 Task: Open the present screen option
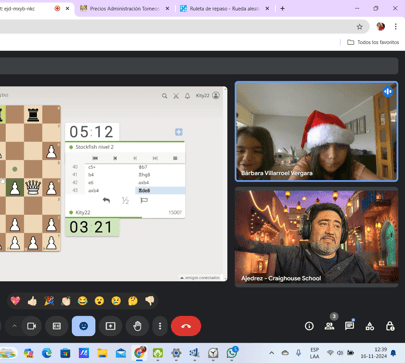click(x=110, y=326)
